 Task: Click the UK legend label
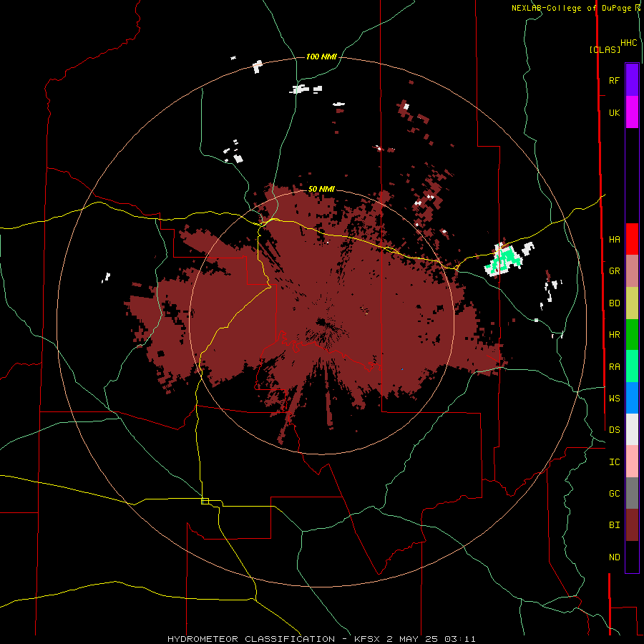(x=614, y=112)
